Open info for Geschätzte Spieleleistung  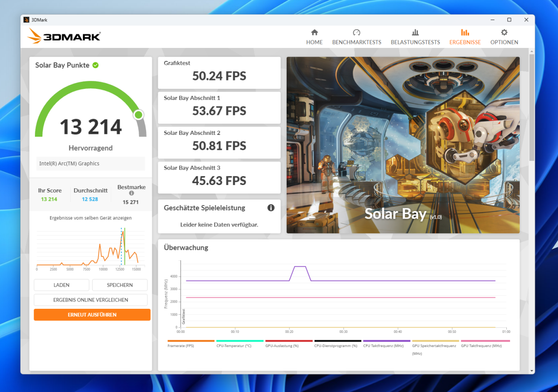[271, 208]
